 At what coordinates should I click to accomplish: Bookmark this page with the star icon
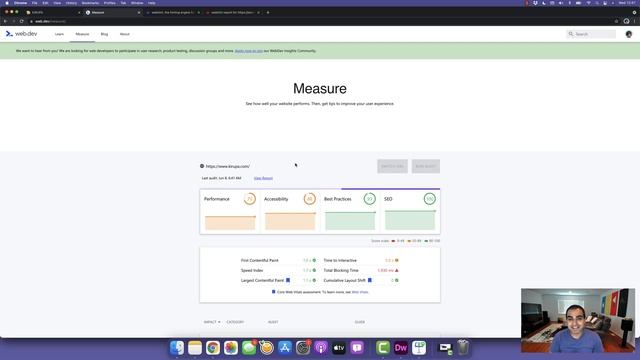616,21
